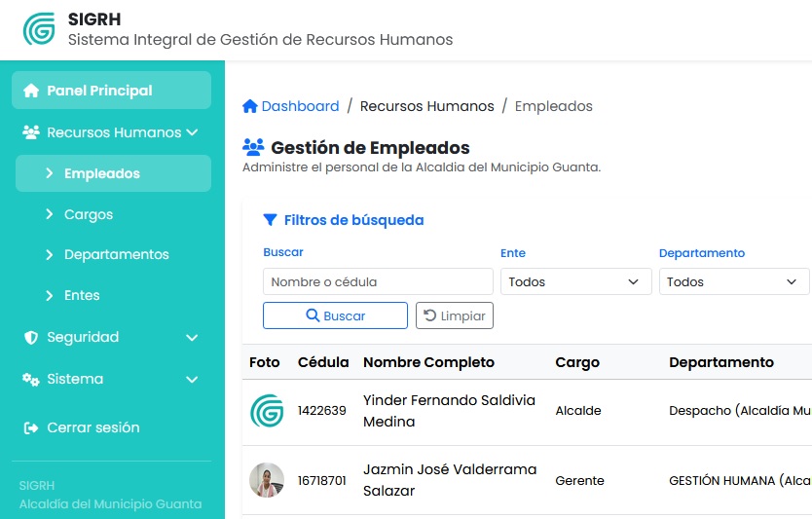Click the Nombre Completo column header

428,362
